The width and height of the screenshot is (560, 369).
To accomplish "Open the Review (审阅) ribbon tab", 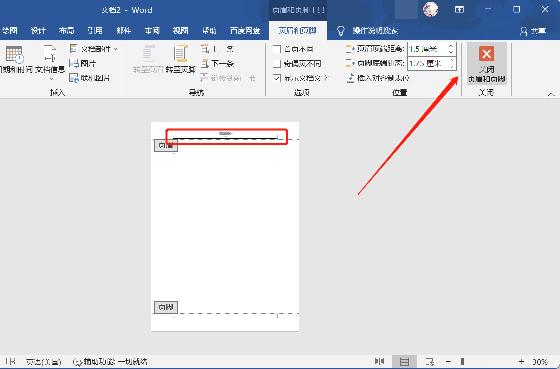I will coord(152,31).
